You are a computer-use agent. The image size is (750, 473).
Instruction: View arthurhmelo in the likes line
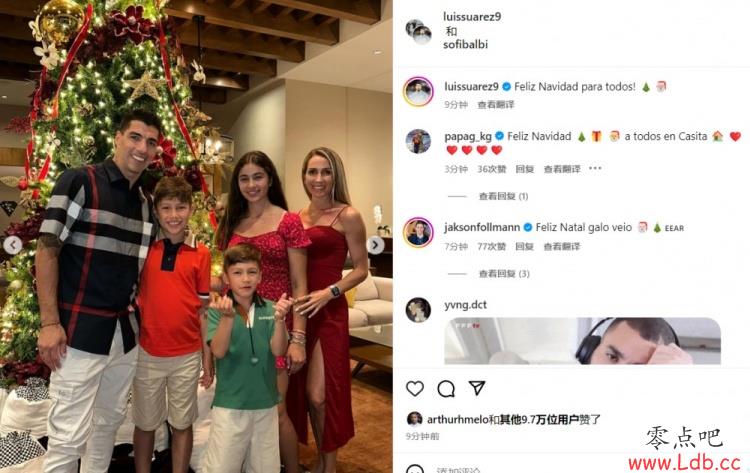pyautogui.click(x=457, y=419)
